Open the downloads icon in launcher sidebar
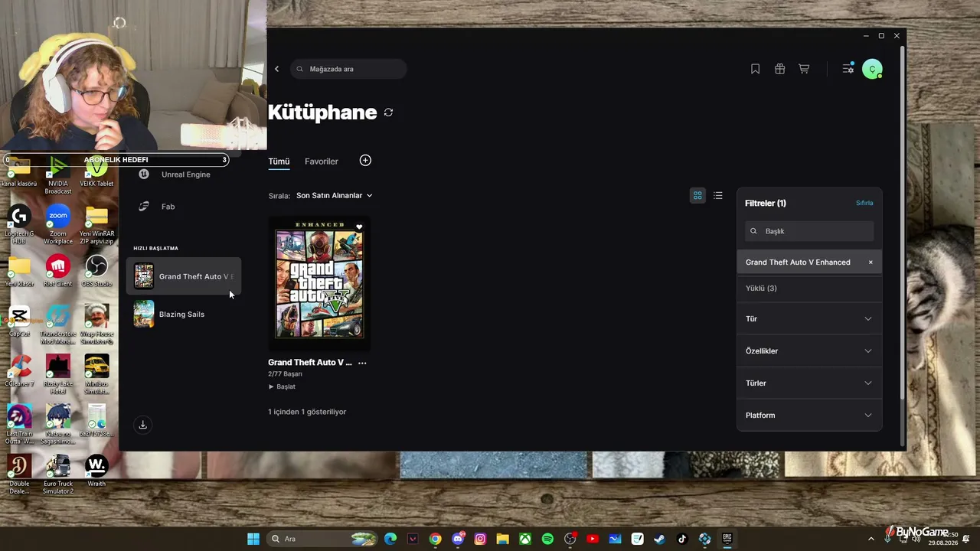The height and width of the screenshot is (551, 980). 142,425
